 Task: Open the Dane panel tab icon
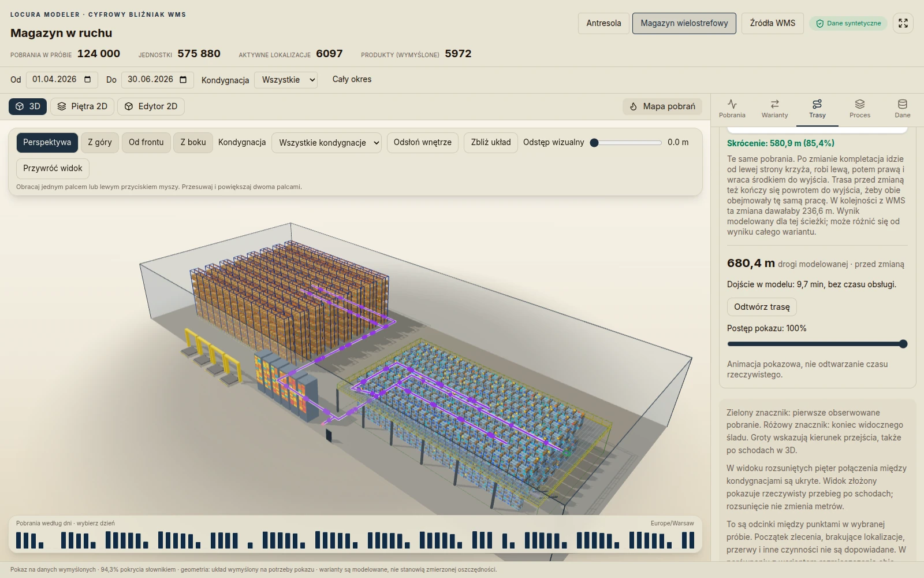click(x=903, y=104)
